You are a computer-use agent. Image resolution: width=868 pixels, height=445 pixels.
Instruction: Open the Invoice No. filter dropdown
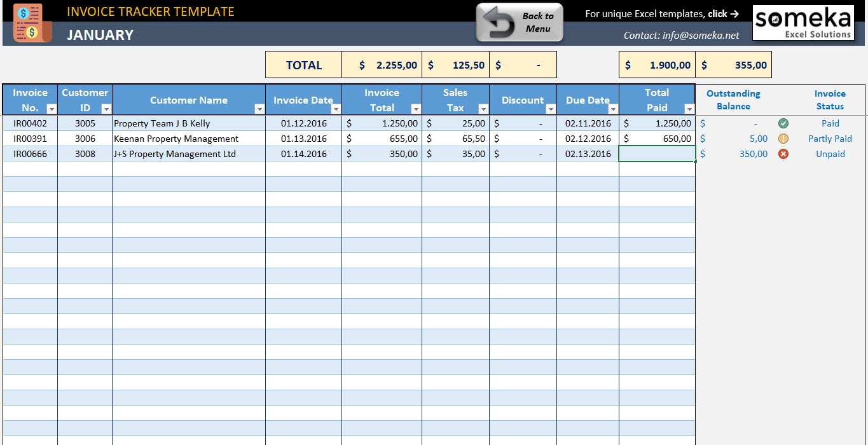pyautogui.click(x=51, y=109)
